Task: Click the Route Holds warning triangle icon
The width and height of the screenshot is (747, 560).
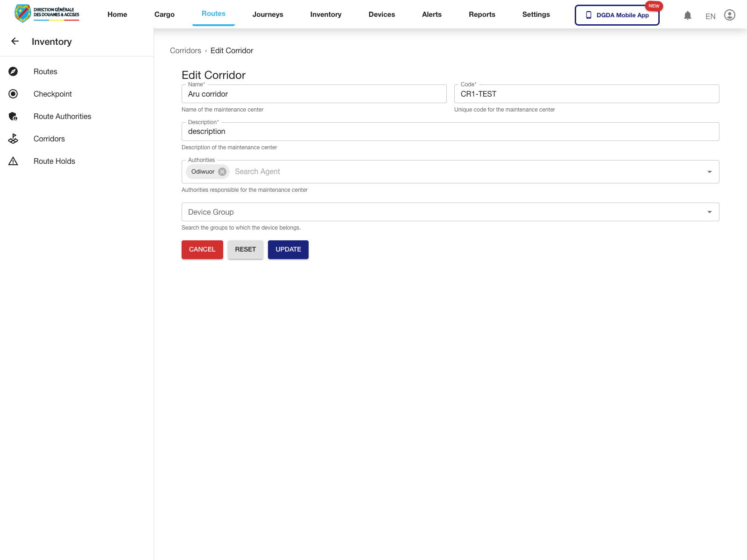Action: 13,161
